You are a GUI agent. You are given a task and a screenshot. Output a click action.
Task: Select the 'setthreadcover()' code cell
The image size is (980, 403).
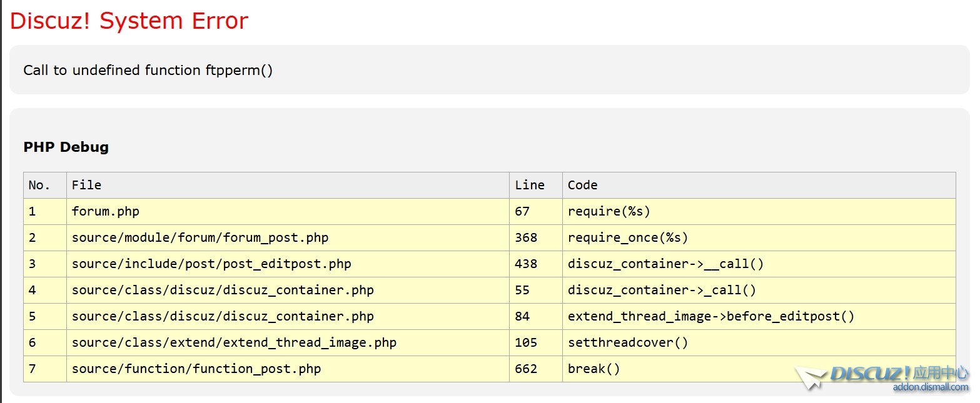759,343
